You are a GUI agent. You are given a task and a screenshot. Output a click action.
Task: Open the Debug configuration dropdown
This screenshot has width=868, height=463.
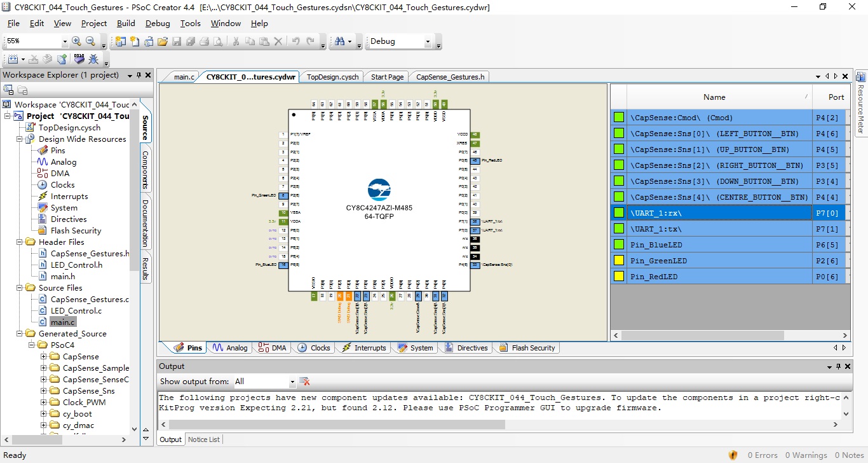[428, 42]
